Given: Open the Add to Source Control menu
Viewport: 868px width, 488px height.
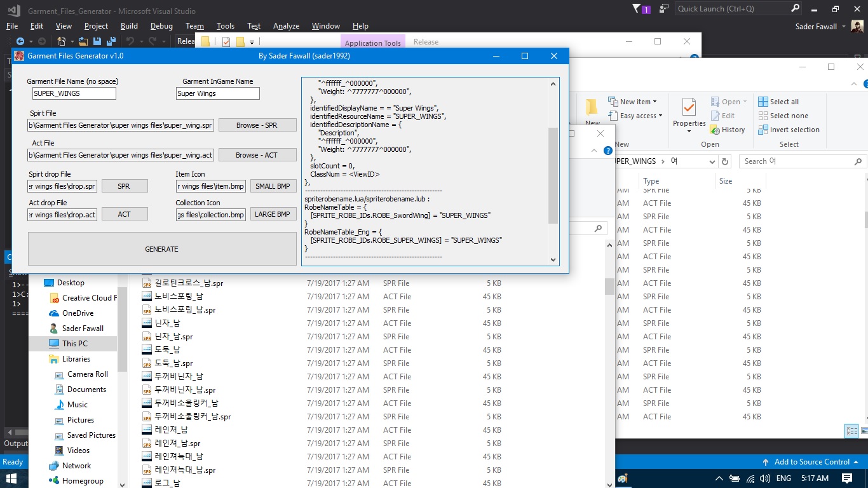Looking at the screenshot, I should (811, 462).
